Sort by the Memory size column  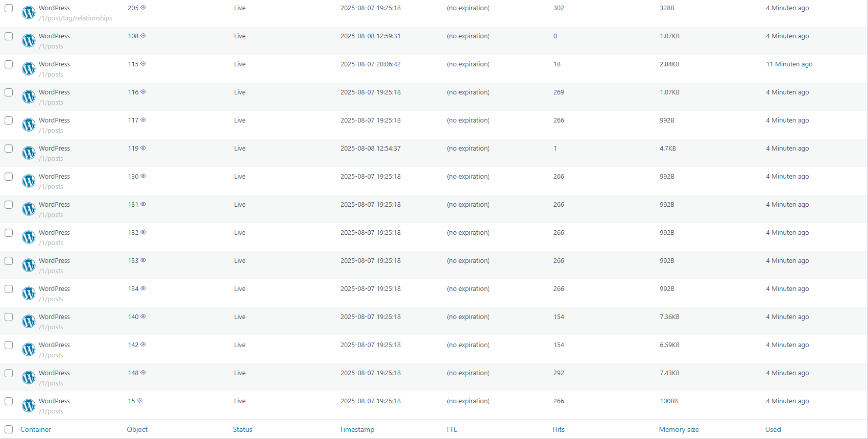[x=679, y=429]
